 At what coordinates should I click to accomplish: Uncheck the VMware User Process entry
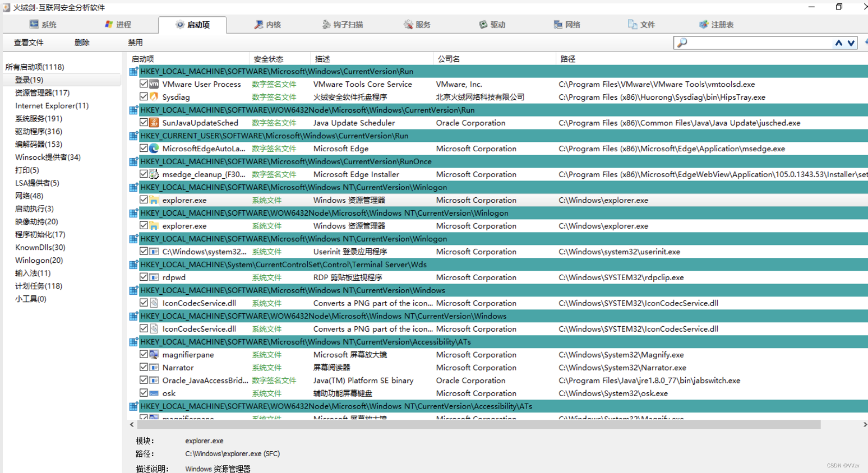coord(144,84)
